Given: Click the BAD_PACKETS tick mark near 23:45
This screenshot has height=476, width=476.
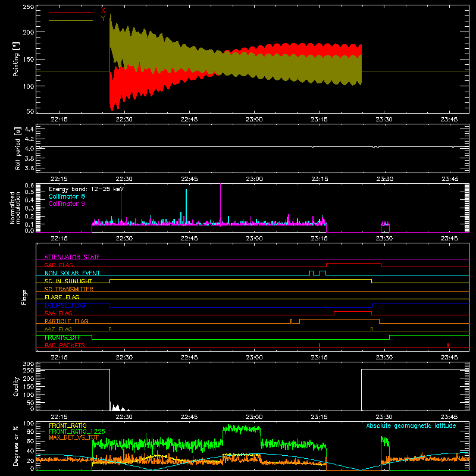Looking at the screenshot, I should pos(448,345).
